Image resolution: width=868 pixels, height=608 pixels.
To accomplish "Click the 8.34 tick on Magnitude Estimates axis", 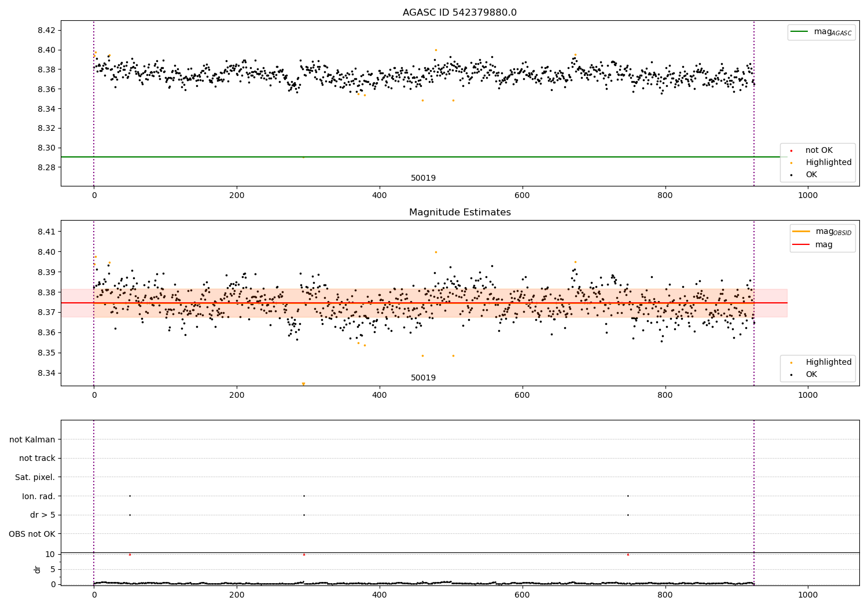I will pyautogui.click(x=46, y=373).
